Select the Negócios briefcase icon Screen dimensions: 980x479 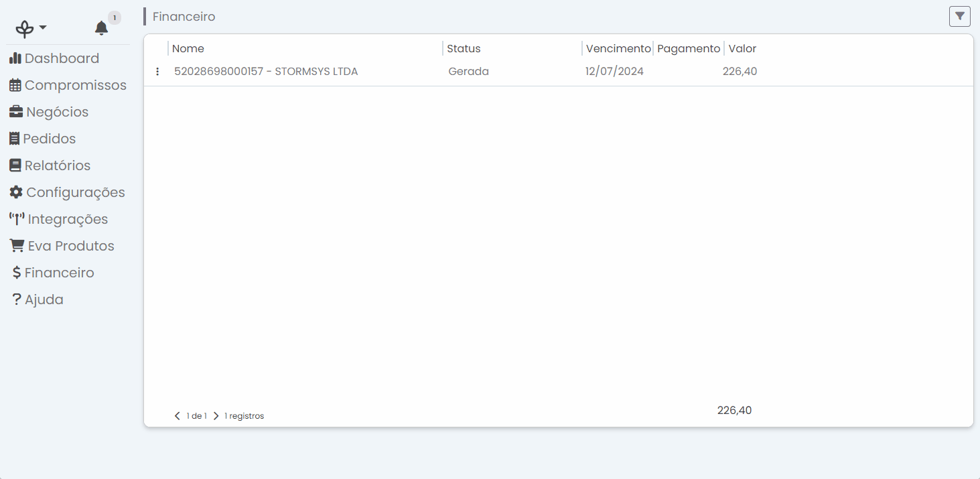tap(15, 111)
